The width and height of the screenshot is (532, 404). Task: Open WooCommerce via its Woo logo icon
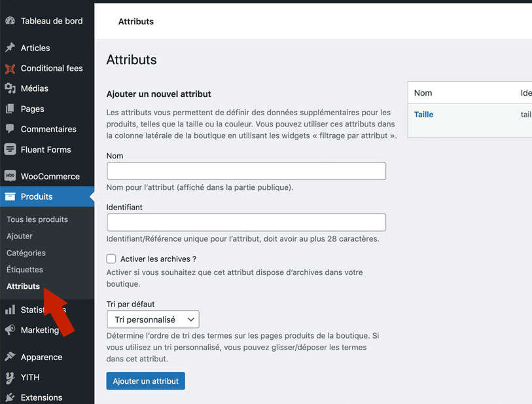click(10, 175)
